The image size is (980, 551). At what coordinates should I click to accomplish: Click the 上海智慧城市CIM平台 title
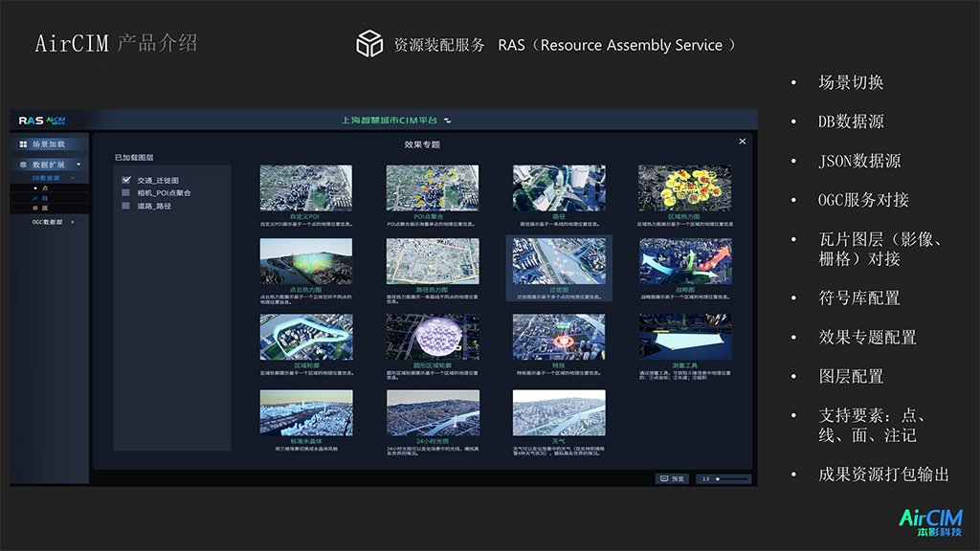pos(389,121)
